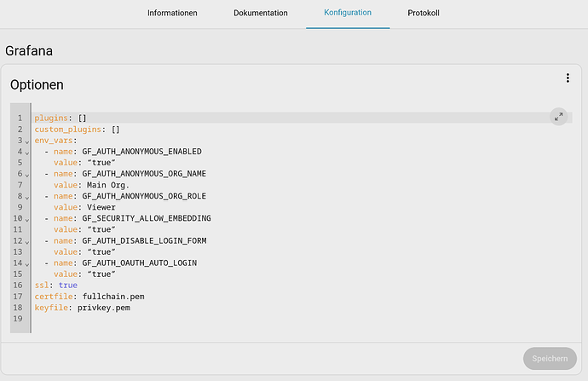The image size is (588, 381).
Task: Click 'privkey.pem' keyfile value
Action: (104, 308)
